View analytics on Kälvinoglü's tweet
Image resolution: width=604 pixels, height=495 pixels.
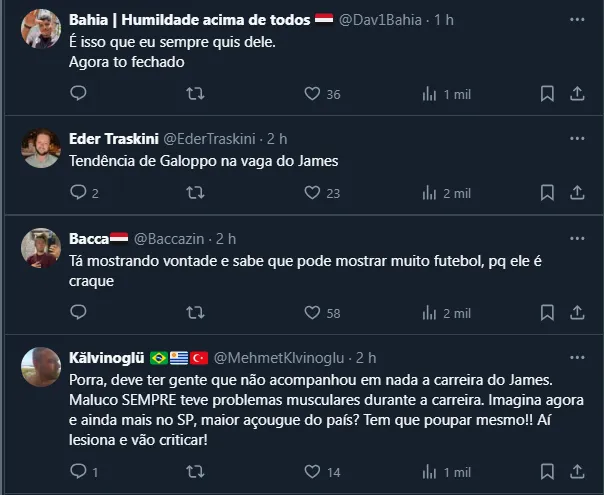click(430, 471)
